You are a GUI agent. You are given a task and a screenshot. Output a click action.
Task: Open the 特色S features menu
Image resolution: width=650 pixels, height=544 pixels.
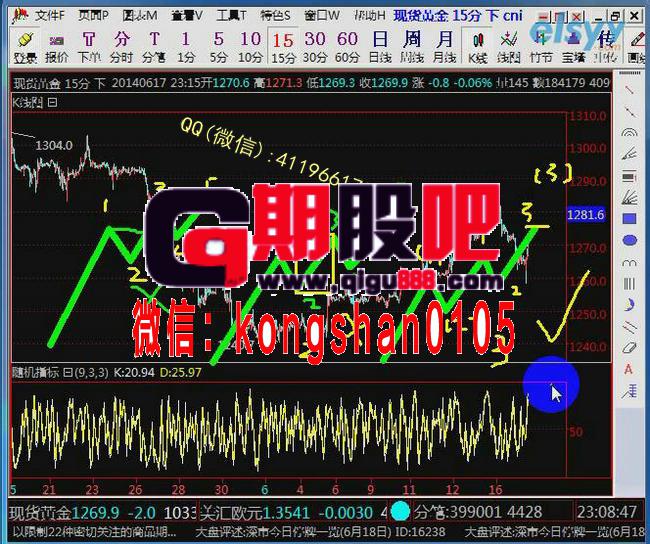pyautogui.click(x=275, y=16)
